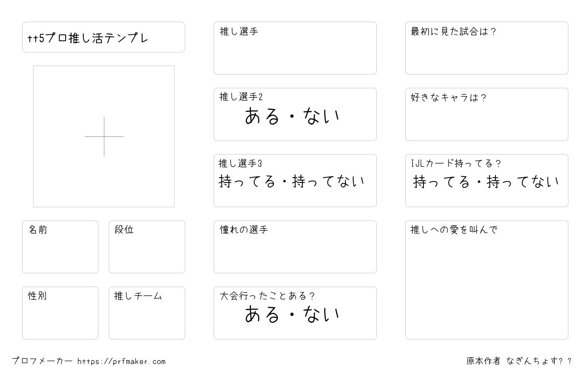Choose ある in the 推し選手2 box
The image size is (588, 368).
262,116
